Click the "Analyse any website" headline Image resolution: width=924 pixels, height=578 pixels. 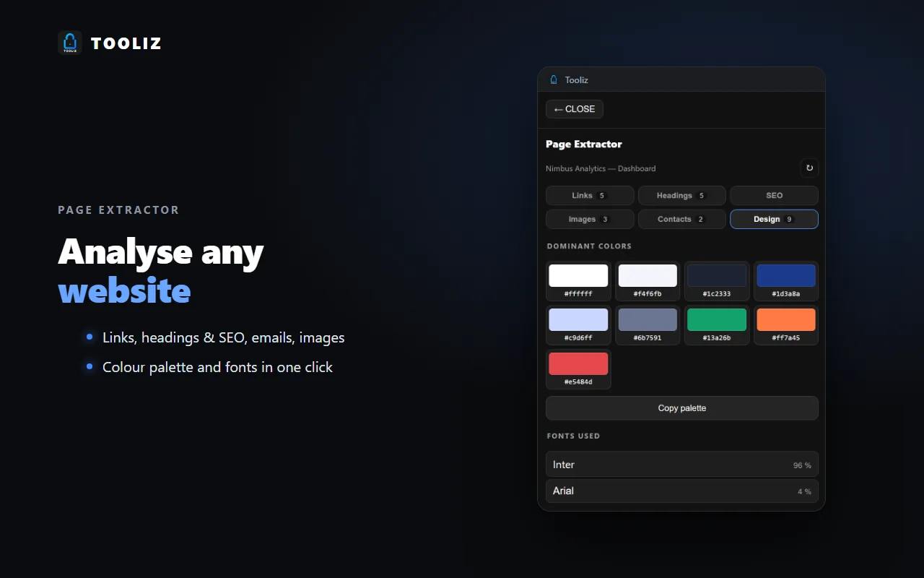coord(161,271)
